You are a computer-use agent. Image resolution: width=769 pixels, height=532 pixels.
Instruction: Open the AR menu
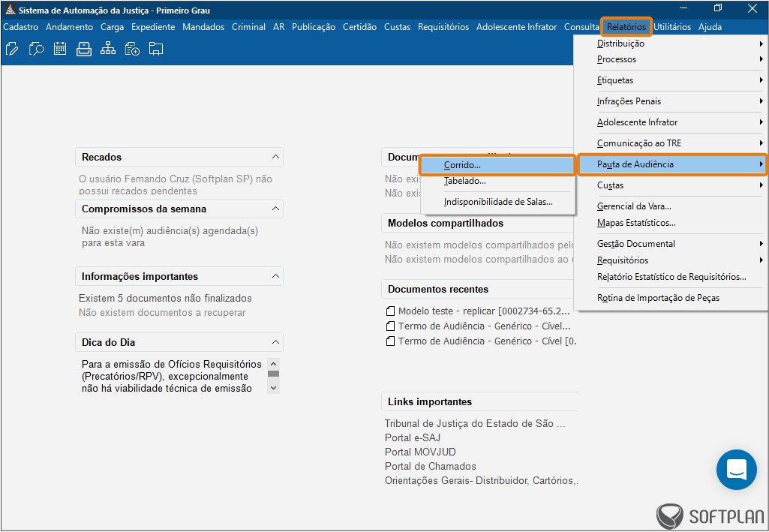[x=278, y=27]
